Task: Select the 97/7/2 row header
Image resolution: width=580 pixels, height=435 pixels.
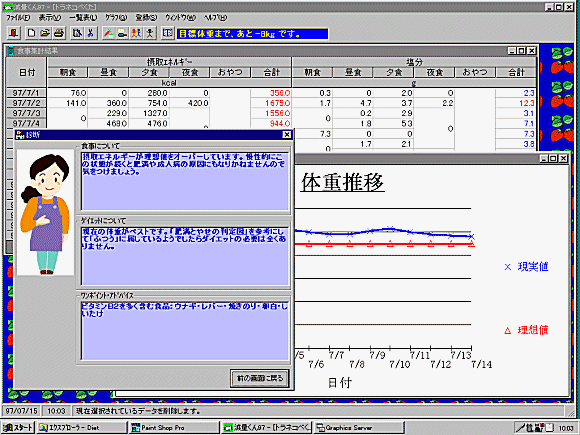Action: (27, 103)
